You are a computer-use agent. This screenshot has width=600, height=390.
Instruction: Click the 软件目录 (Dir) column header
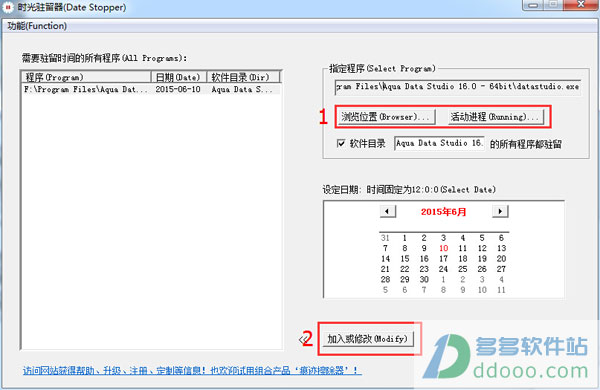click(x=243, y=77)
